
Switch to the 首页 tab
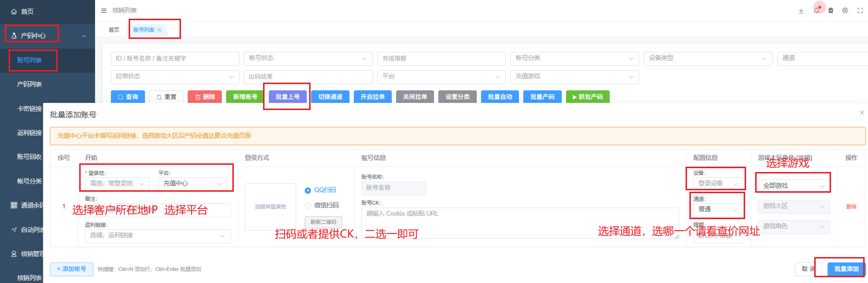pos(114,30)
